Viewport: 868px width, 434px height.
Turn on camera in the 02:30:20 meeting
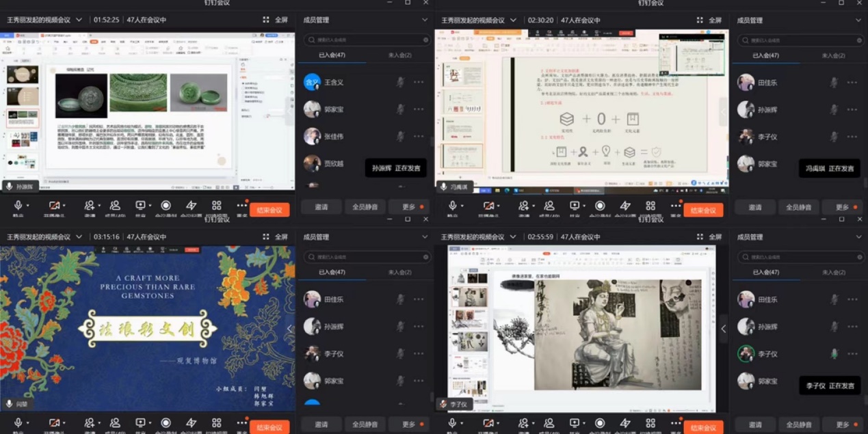pos(488,205)
